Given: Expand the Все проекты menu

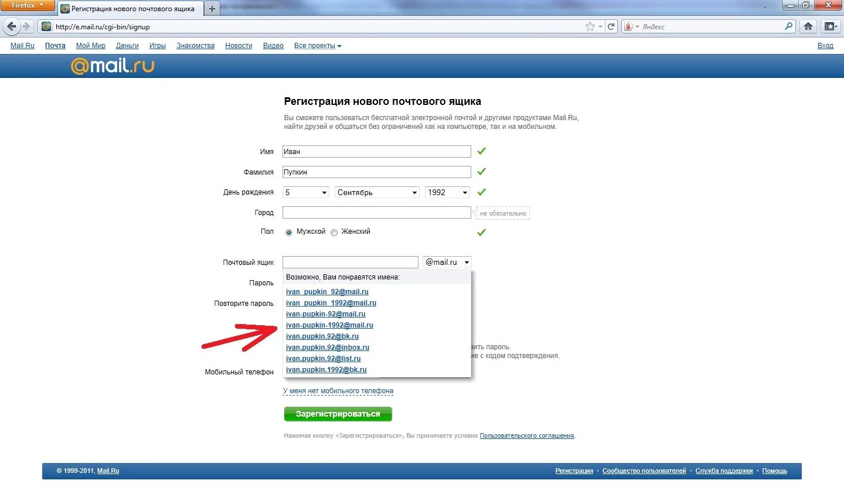Looking at the screenshot, I should 318,46.
